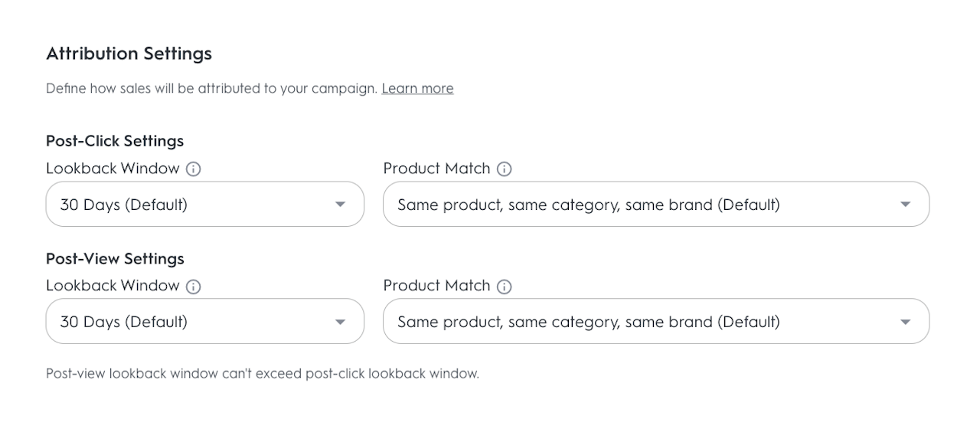Click caret arrow of Post-Click Product Match dropdown
The image size is (980, 426).
coord(906,205)
